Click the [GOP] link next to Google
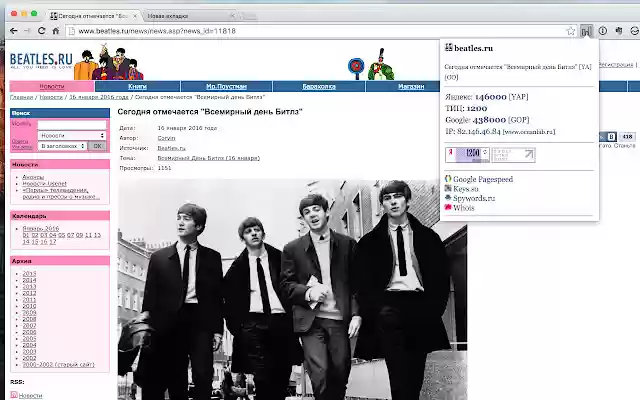640x400 pixels. coord(518,120)
